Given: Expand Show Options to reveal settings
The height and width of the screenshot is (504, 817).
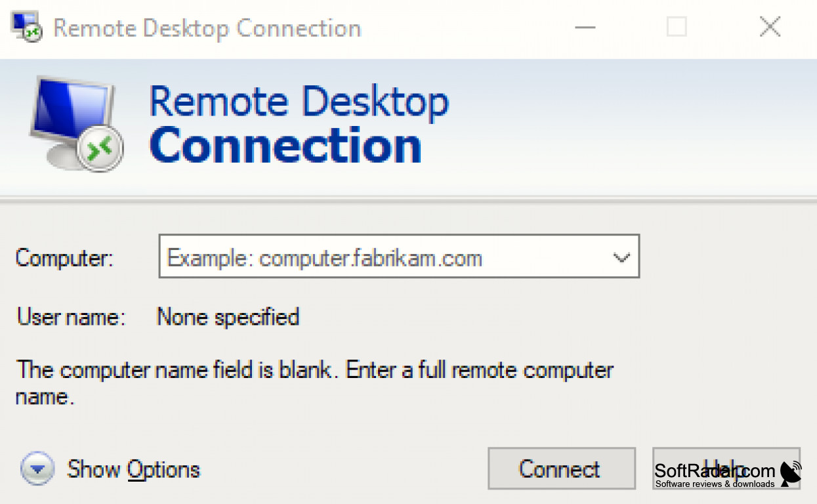Looking at the screenshot, I should 133,469.
